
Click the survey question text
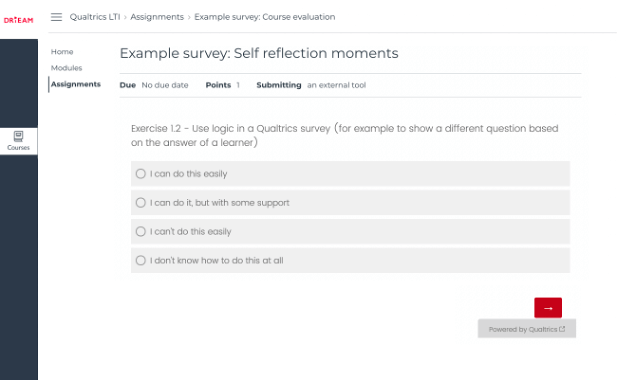pos(344,135)
